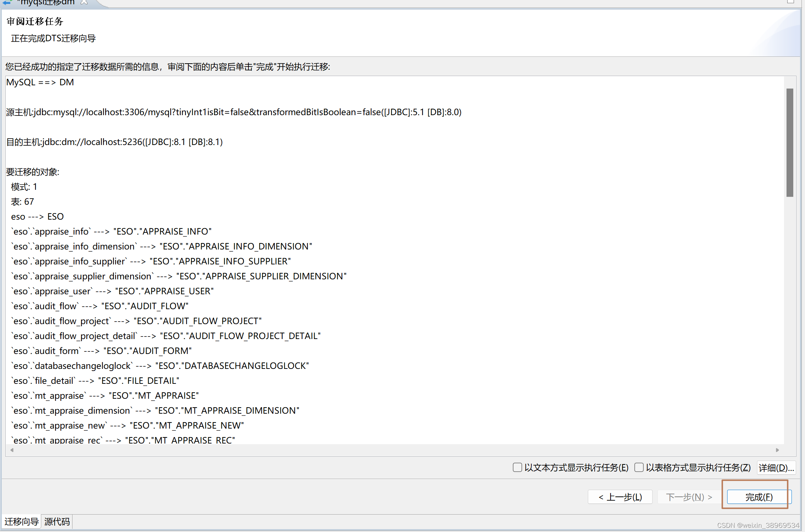
Task: Click the horizontal scrollbar track
Action: [x=391, y=450]
